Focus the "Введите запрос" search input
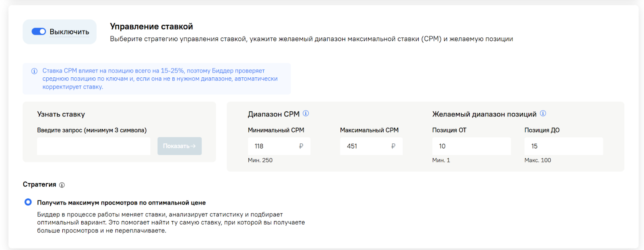 [x=93, y=146]
